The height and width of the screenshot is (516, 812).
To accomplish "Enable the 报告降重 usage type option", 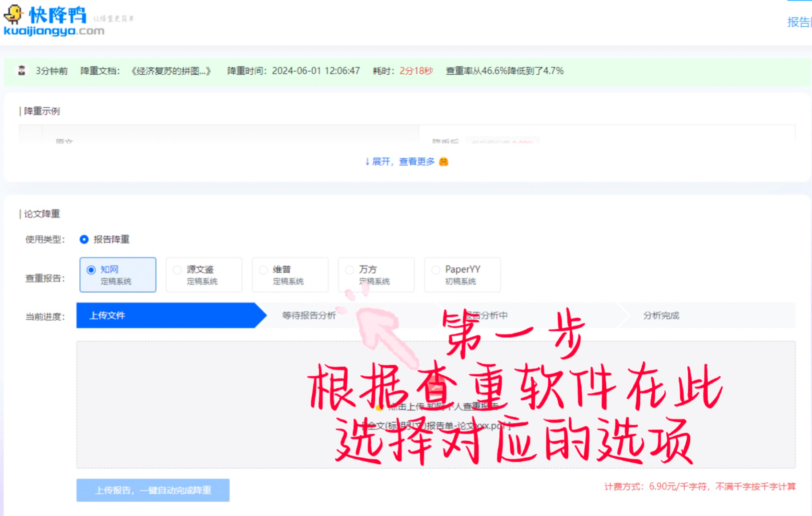I will point(84,239).
